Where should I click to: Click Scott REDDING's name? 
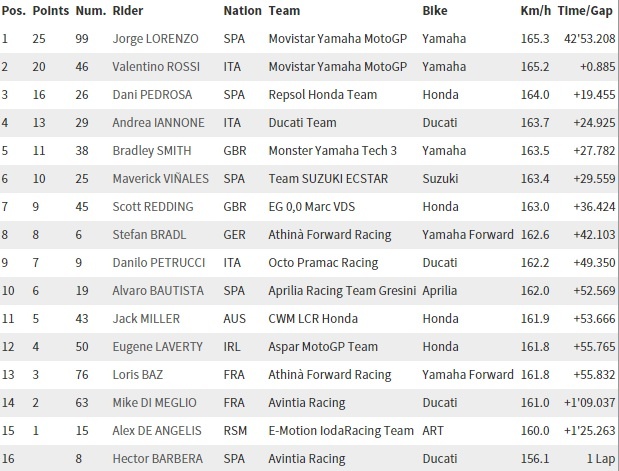coord(152,206)
